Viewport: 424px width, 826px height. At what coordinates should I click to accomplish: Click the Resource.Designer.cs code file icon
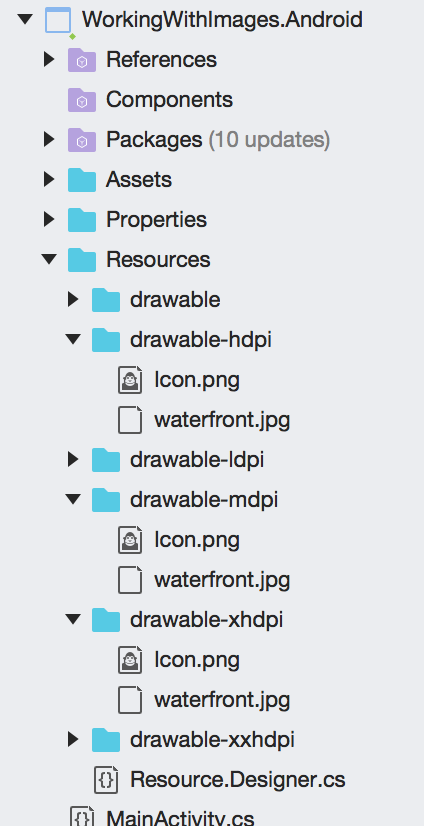[106, 780]
